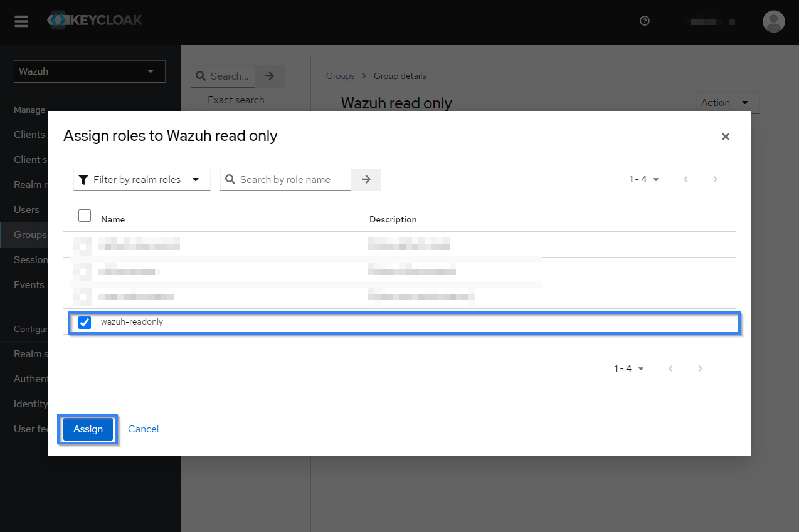Viewport: 799px width, 532px height.
Task: Expand the bottom 1 - 4 per-page dropdown
Action: click(629, 368)
